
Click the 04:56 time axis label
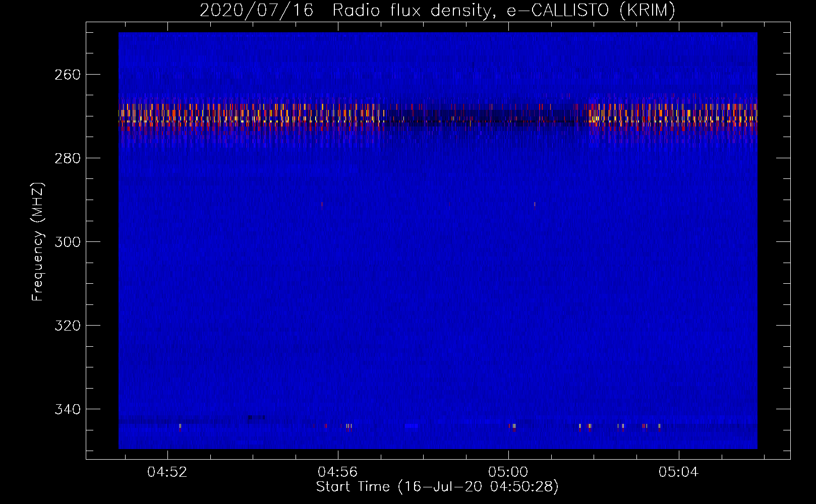coord(337,472)
